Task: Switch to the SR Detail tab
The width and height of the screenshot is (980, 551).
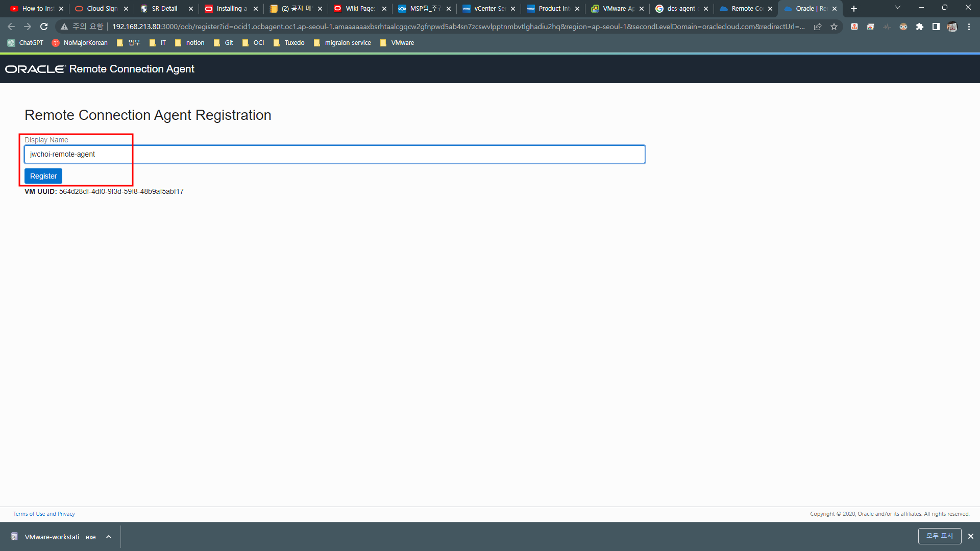Action: pyautogui.click(x=164, y=9)
